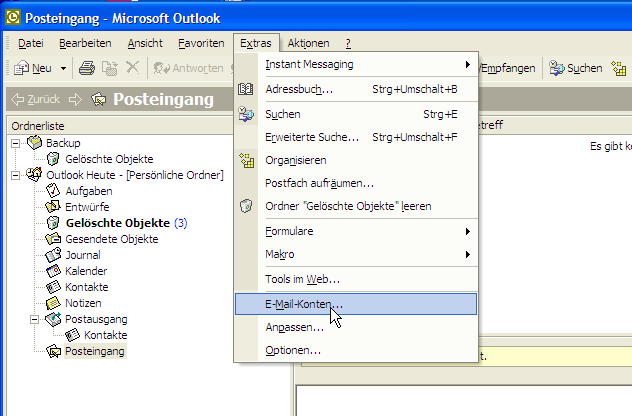This screenshot has width=632, height=416.
Task: Click the Kalender folder icon
Action: 53,271
